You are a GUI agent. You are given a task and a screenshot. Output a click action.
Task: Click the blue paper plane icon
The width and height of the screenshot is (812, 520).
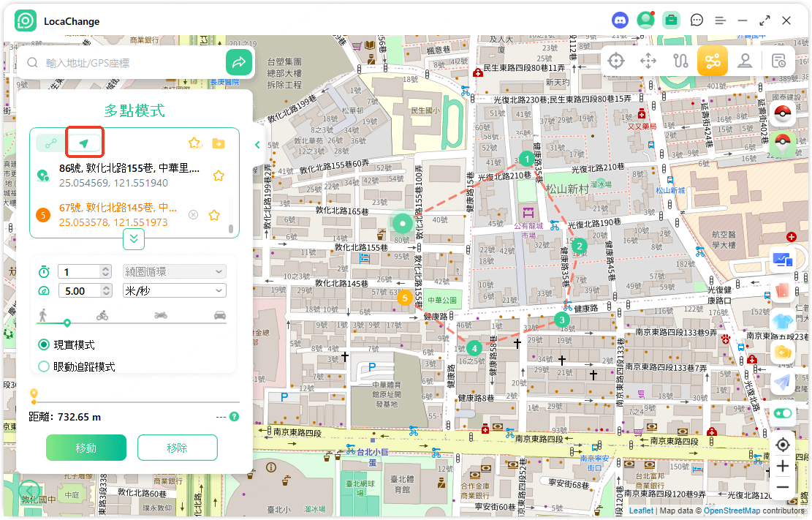pyautogui.click(x=783, y=383)
